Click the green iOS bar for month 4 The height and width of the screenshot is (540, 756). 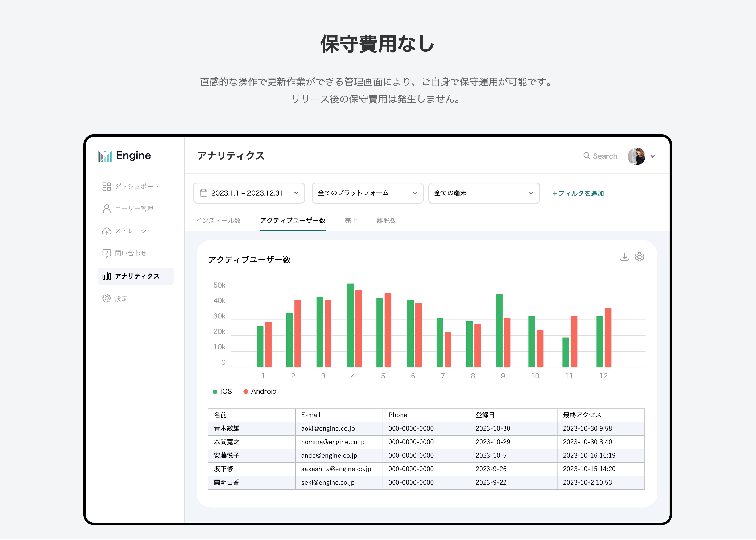(350, 326)
